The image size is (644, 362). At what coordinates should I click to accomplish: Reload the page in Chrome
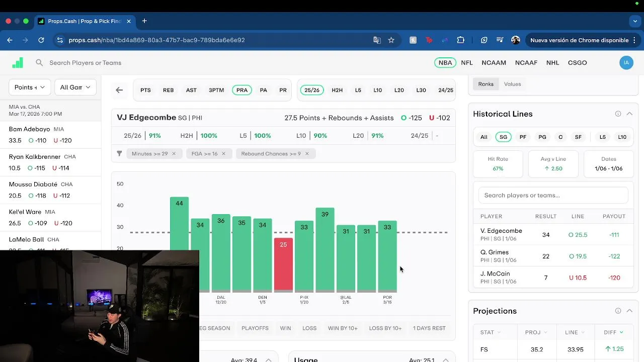click(41, 40)
